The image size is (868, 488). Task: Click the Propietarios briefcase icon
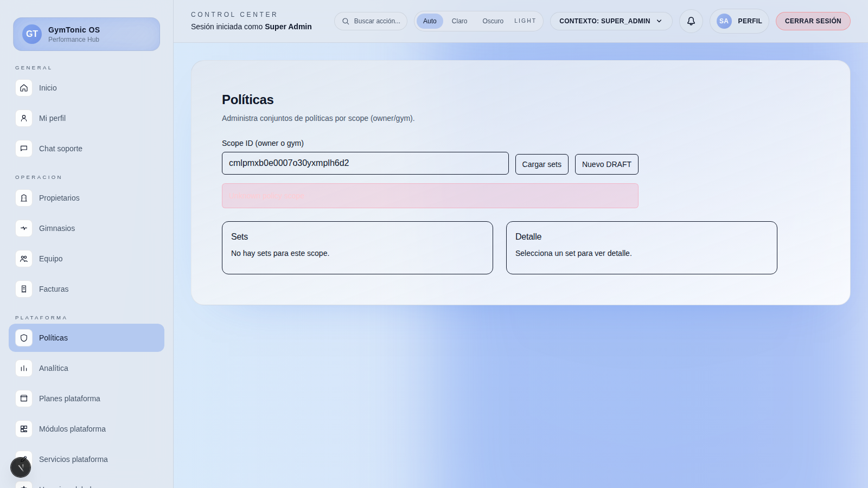tap(24, 198)
